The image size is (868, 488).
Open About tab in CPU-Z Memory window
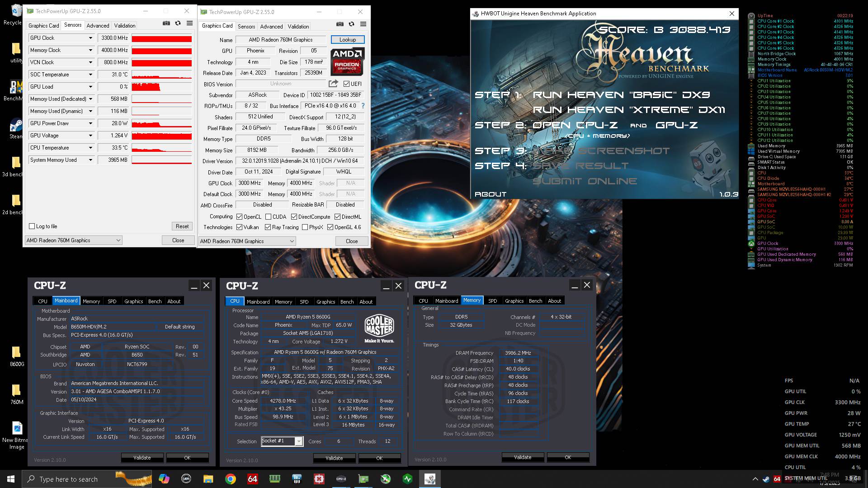[x=555, y=301]
